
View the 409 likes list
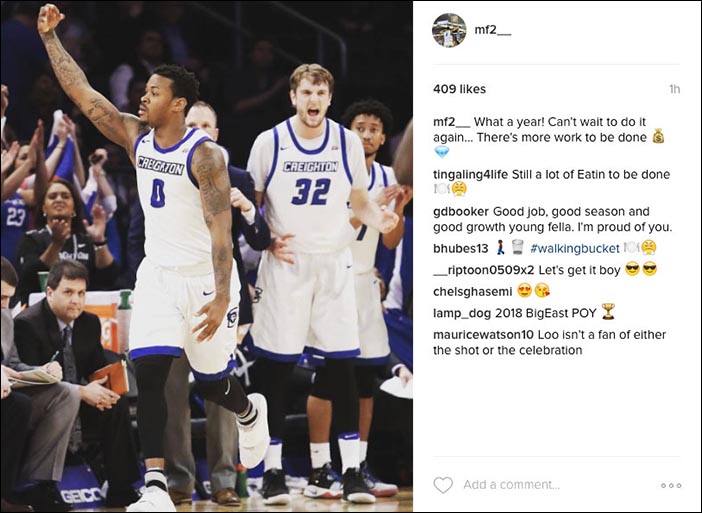pos(459,89)
